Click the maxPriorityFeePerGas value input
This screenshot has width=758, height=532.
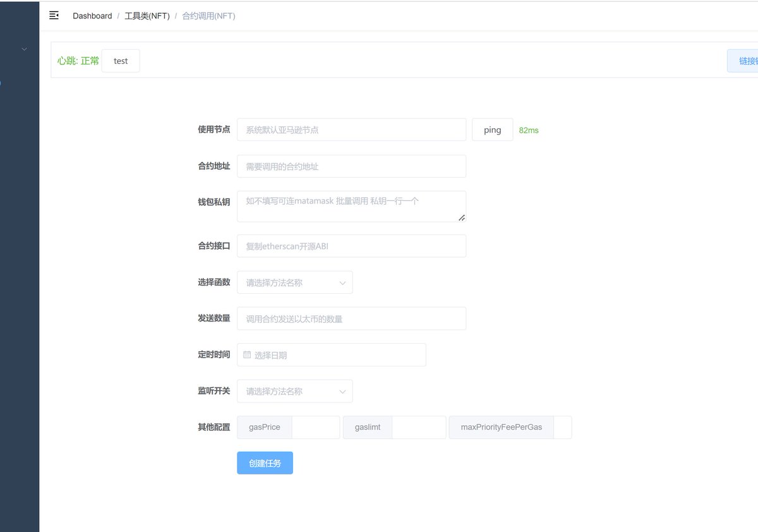click(562, 427)
